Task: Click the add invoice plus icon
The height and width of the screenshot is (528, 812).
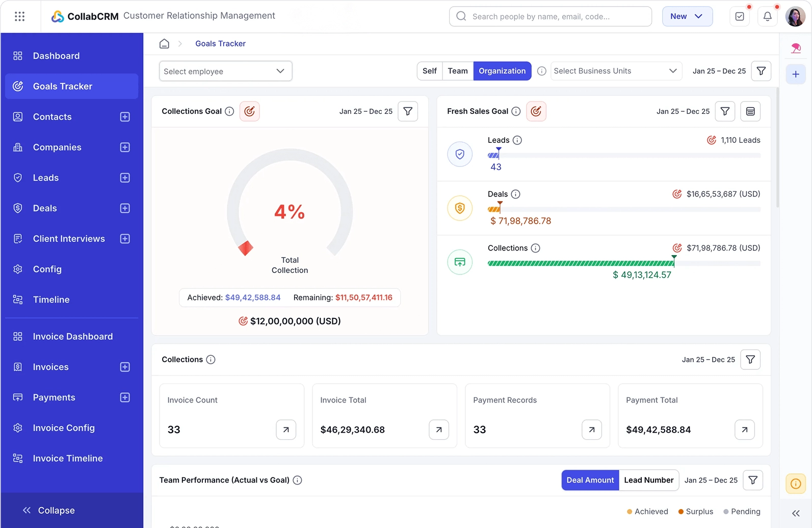Action: 125,367
